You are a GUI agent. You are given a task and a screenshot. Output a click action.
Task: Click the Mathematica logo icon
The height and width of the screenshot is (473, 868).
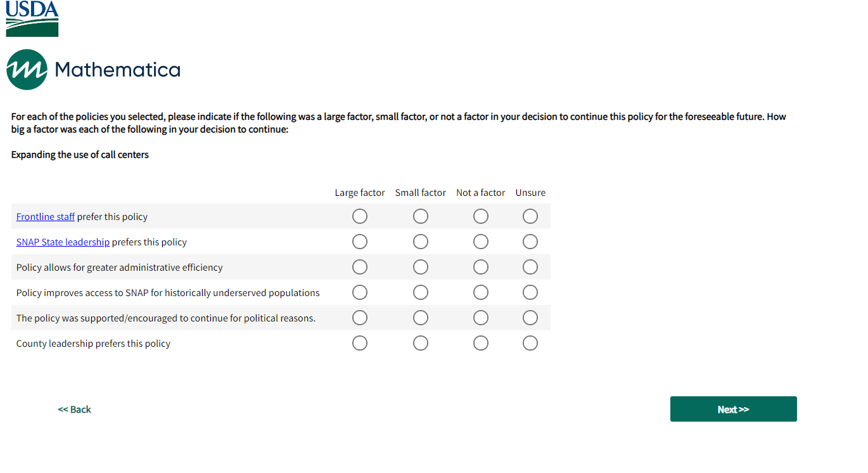pyautogui.click(x=27, y=70)
